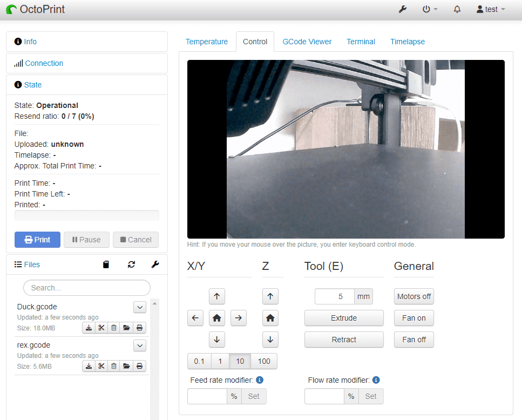
Task: Turn the Fan on
Action: [x=413, y=318]
